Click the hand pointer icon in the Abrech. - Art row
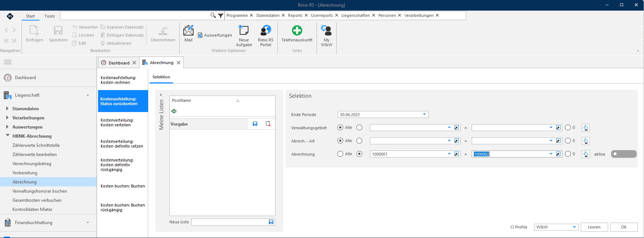The height and width of the screenshot is (238, 644). click(x=586, y=141)
